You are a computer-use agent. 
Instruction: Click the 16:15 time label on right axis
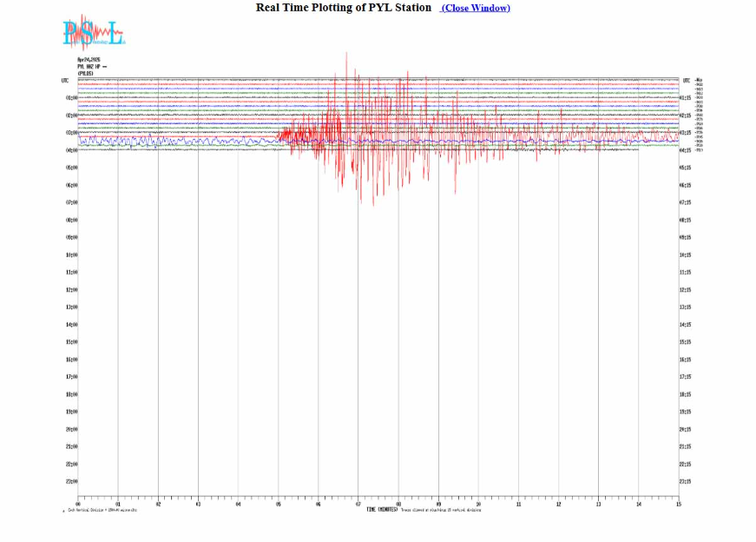coord(684,360)
